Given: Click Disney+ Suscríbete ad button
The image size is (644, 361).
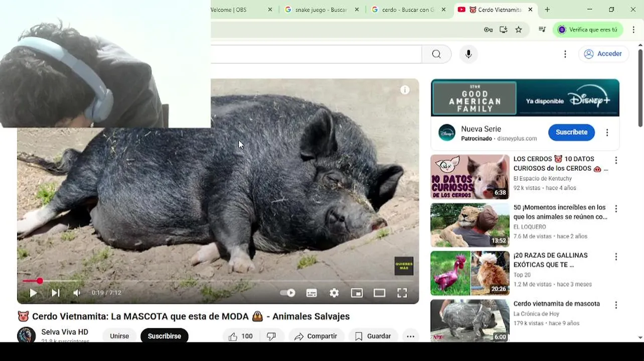Looking at the screenshot, I should 571,132.
